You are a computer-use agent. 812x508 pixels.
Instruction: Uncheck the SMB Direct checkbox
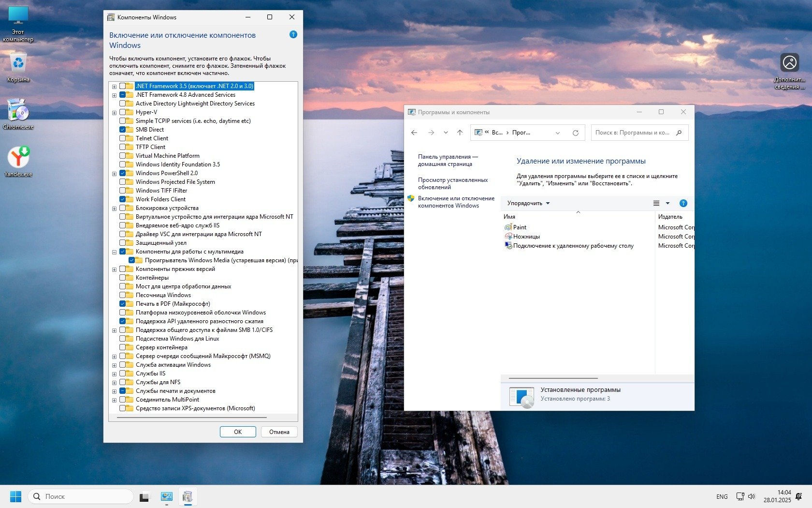[123, 130]
